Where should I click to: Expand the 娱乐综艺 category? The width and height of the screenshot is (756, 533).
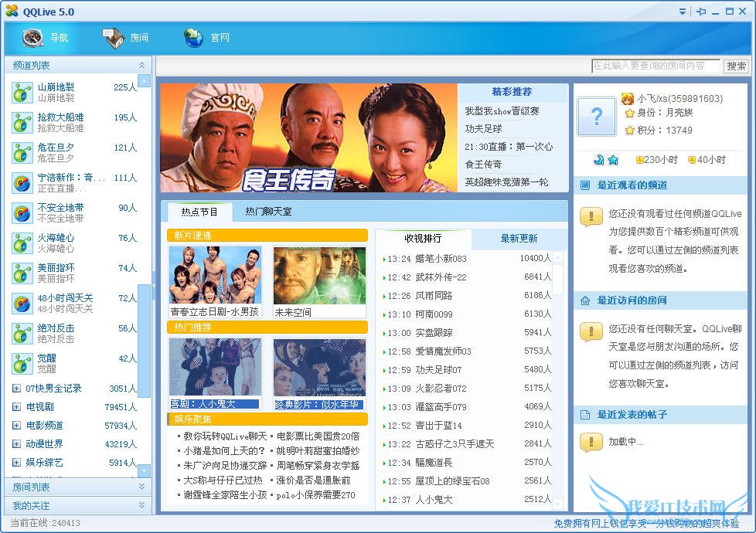point(16,463)
